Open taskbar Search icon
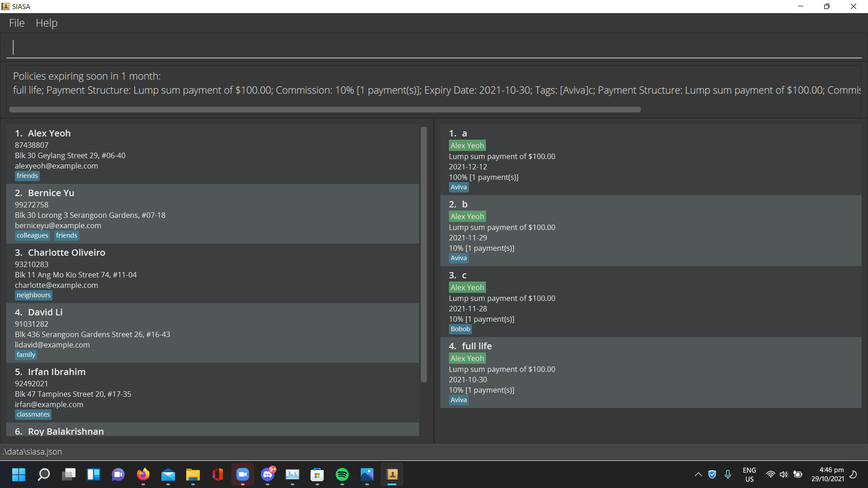The width and height of the screenshot is (868, 488). (x=44, y=474)
